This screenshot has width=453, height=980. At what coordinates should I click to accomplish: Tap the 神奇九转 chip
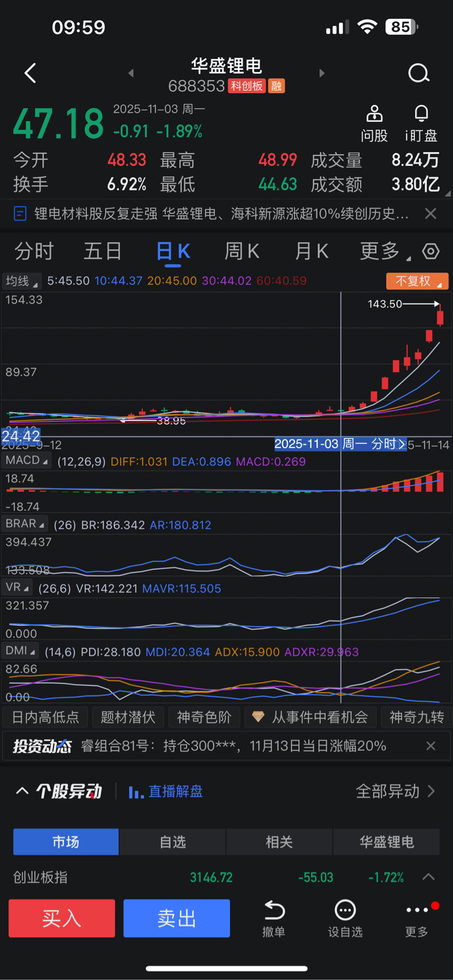point(416,717)
